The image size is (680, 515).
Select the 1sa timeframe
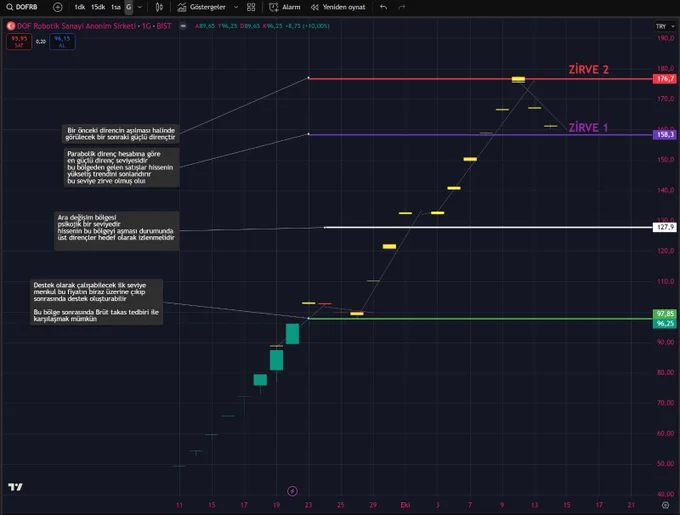click(x=115, y=7)
